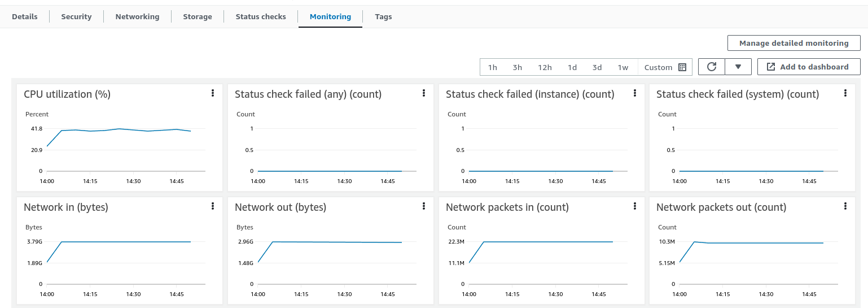
Task: Click the refresh metrics icon button
Action: point(712,67)
